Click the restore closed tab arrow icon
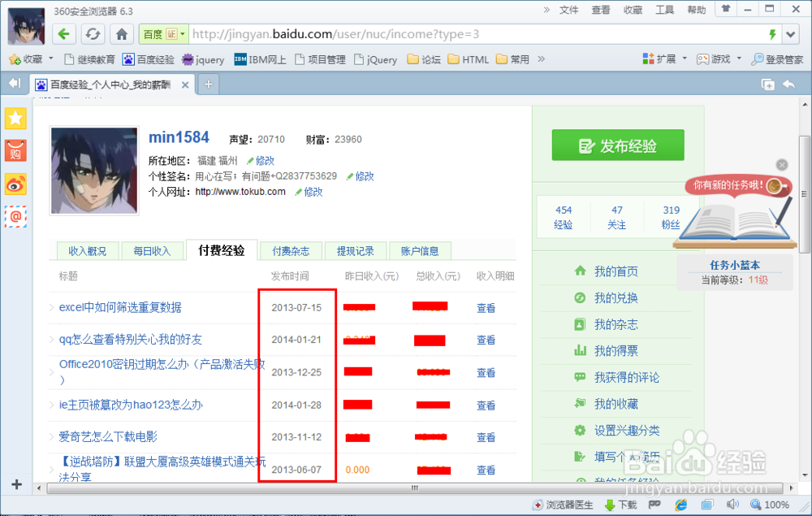 (788, 85)
